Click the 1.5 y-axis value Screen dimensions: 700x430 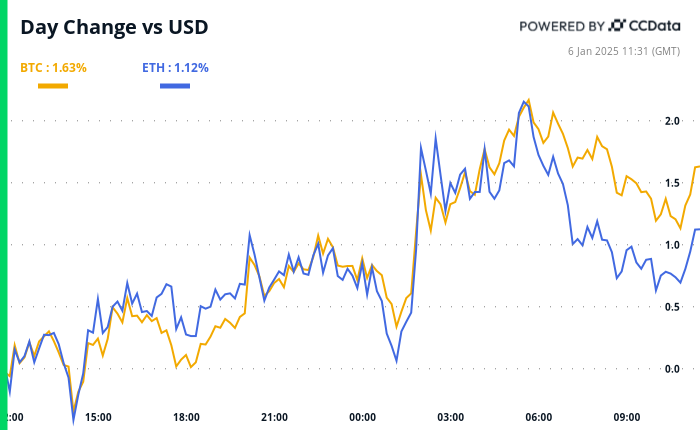pyautogui.click(x=672, y=183)
